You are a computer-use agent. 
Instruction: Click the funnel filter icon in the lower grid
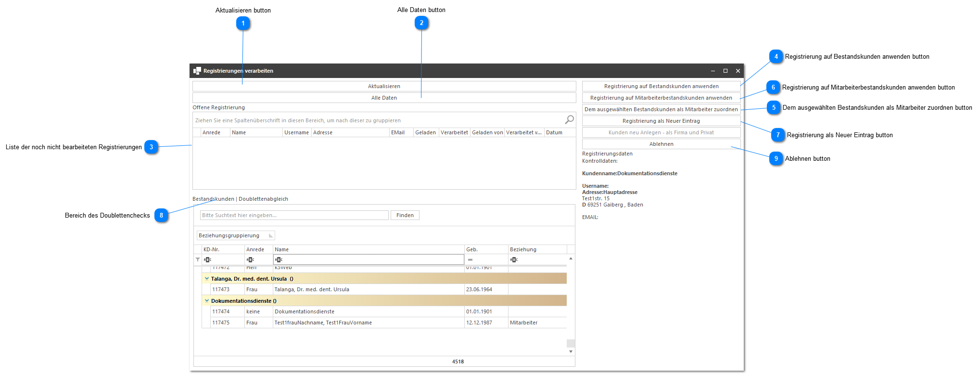[198, 259]
